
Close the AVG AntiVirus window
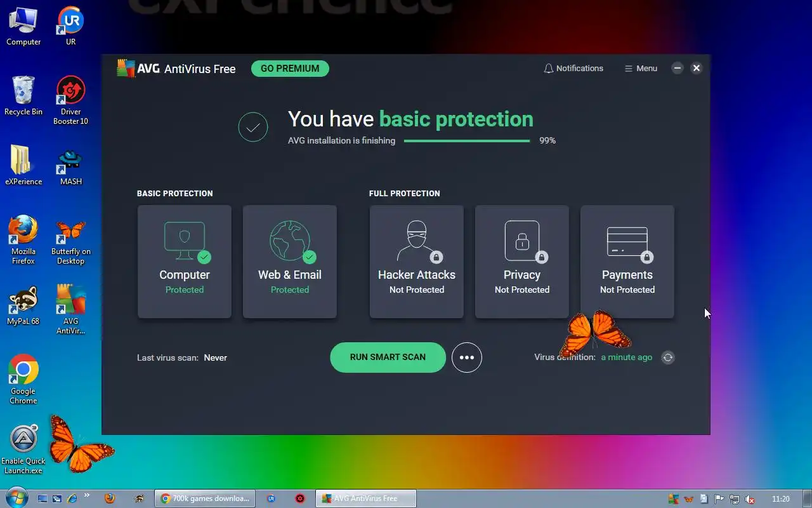point(697,69)
